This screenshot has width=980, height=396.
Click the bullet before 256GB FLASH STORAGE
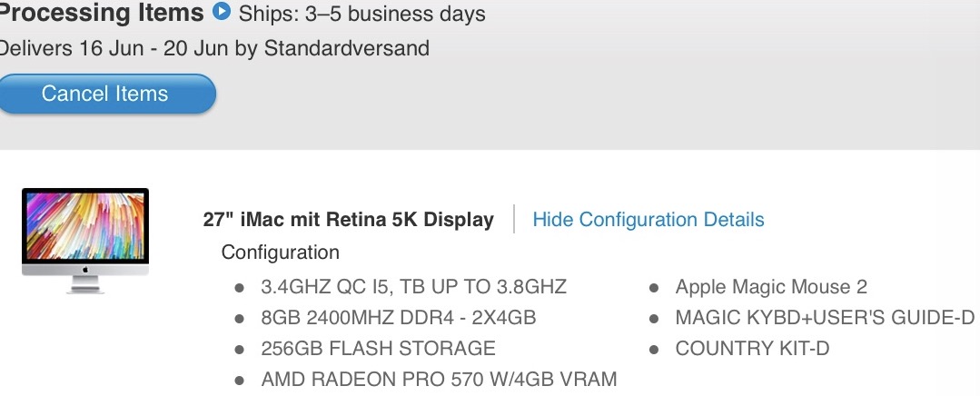click(x=240, y=349)
